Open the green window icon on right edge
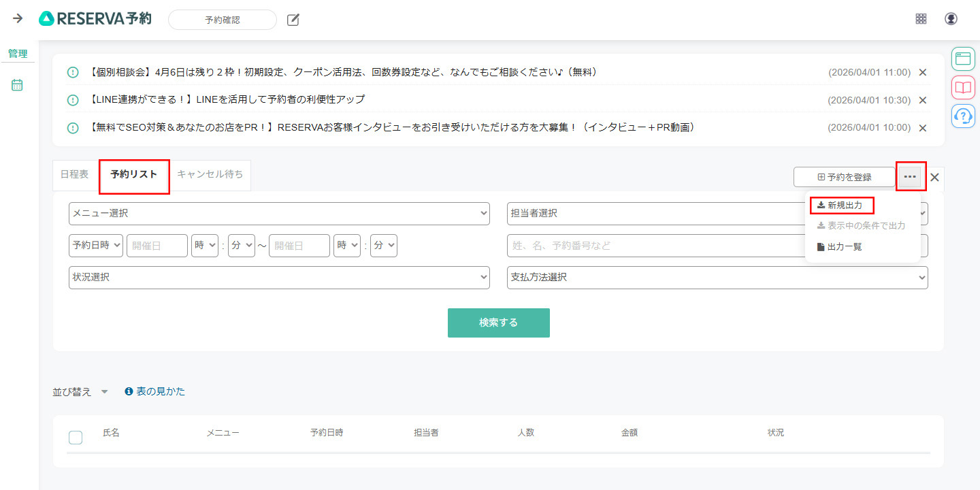The height and width of the screenshot is (490, 980). [x=962, y=59]
